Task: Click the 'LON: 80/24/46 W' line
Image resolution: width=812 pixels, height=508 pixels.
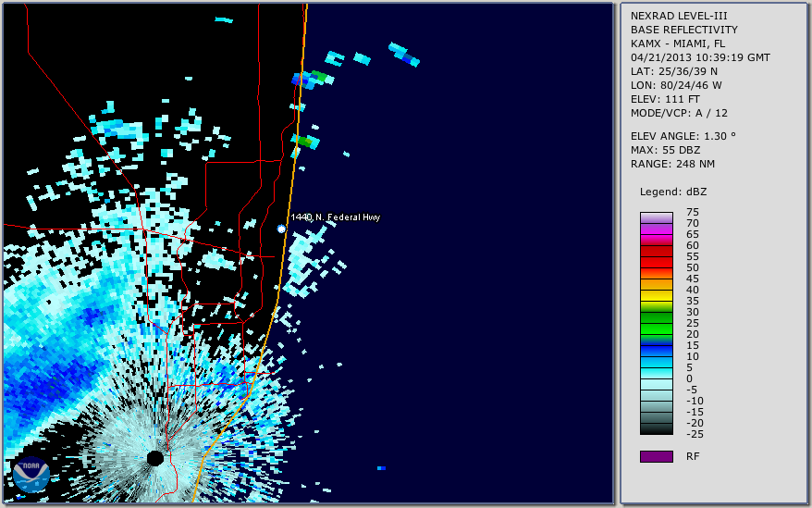Action: tap(676, 85)
